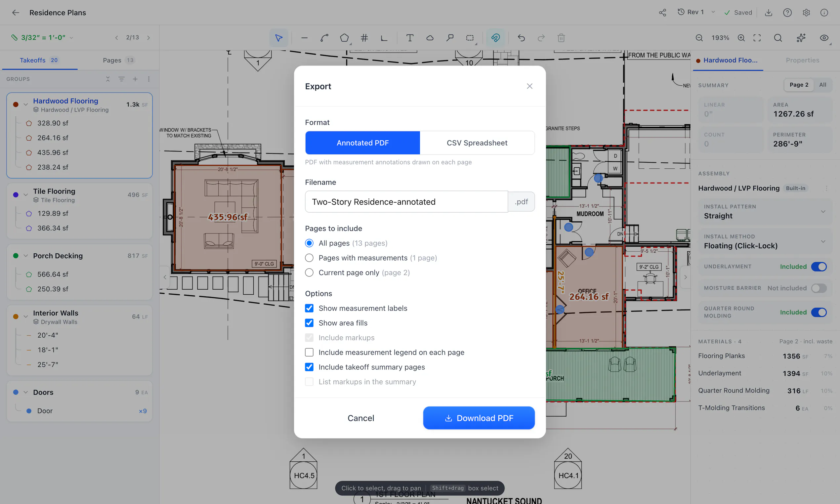Viewport: 840px width, 504px height.
Task: Click the Download PDF button
Action: click(479, 418)
